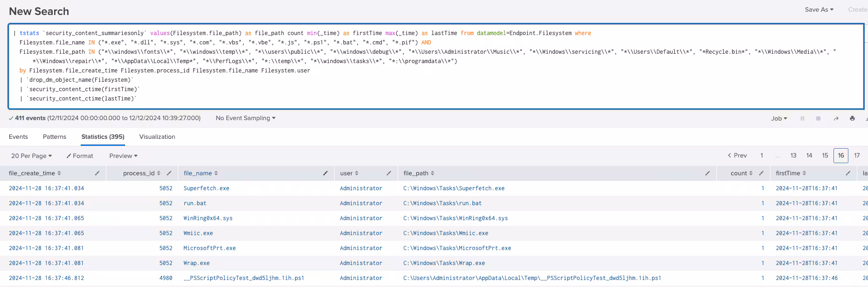Click pencil icon in file_path column header
The image size is (868, 287).
coord(707,173)
